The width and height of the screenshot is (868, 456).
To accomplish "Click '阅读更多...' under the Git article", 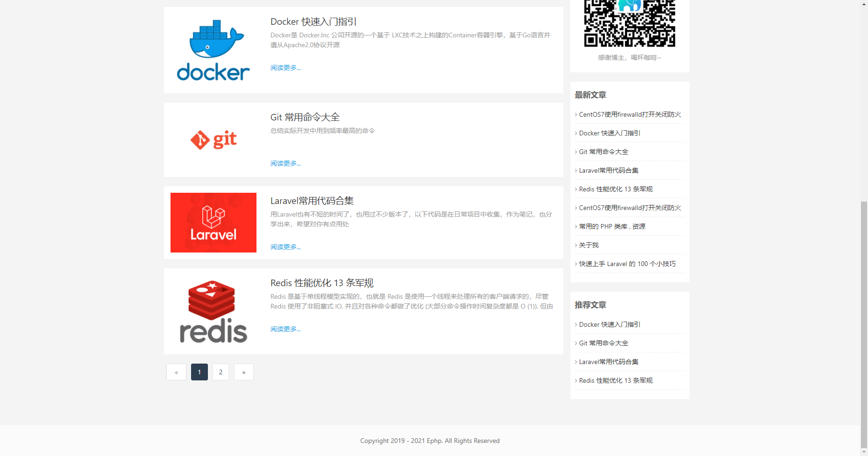I will click(285, 163).
